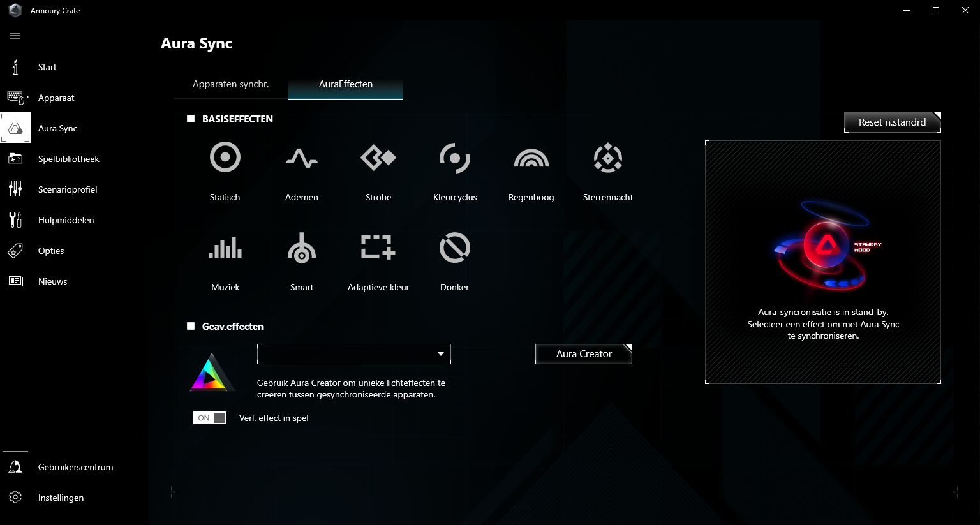Image resolution: width=980 pixels, height=525 pixels.
Task: Open the Hulpmiddelen tools icon
Action: tap(15, 220)
